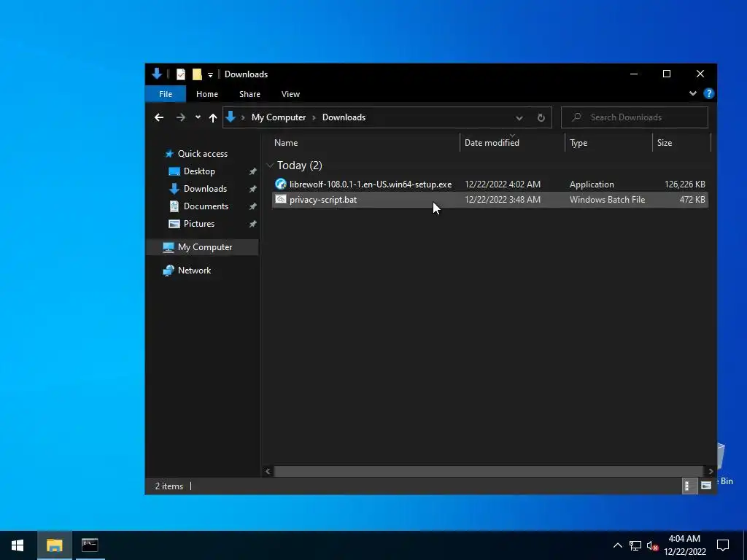Image resolution: width=747 pixels, height=560 pixels.
Task: Open Documents in navigation pane
Action: point(206,206)
